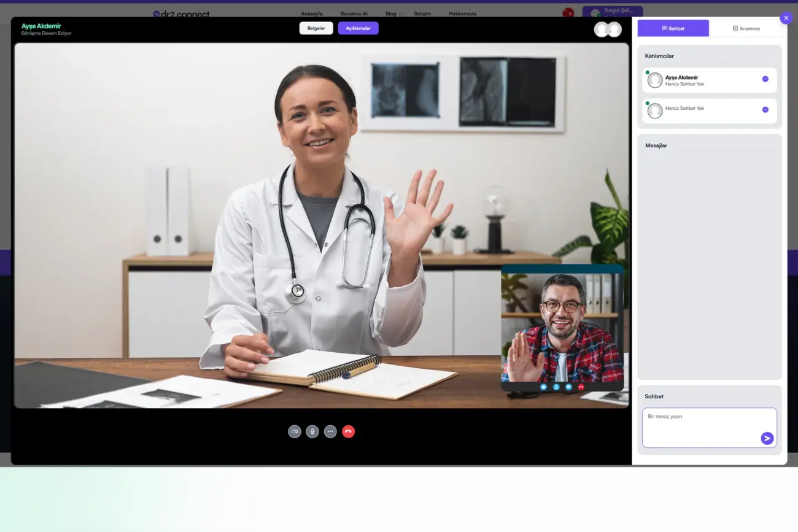The height and width of the screenshot is (532, 798).
Task: Expand the Blog dropdown menu
Action: (393, 13)
